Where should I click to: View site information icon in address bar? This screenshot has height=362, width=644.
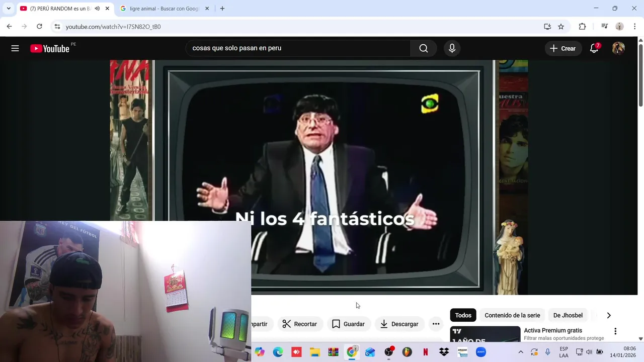pos(57,27)
